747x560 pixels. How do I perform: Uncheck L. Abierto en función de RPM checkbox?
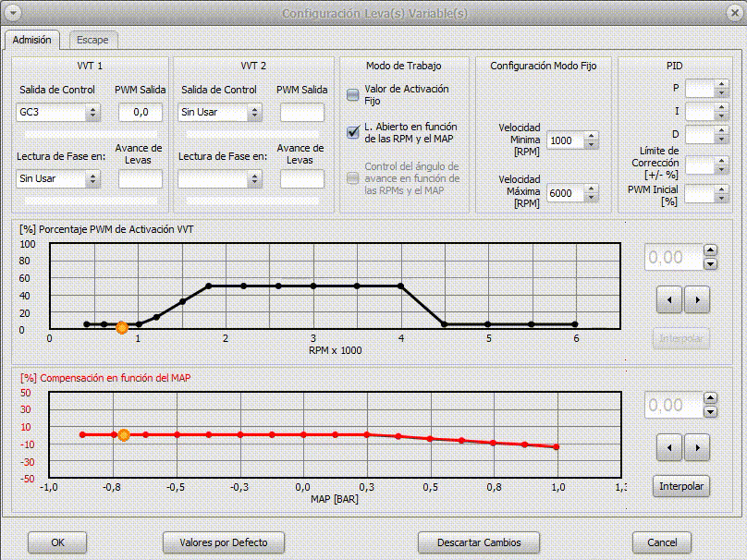click(352, 132)
